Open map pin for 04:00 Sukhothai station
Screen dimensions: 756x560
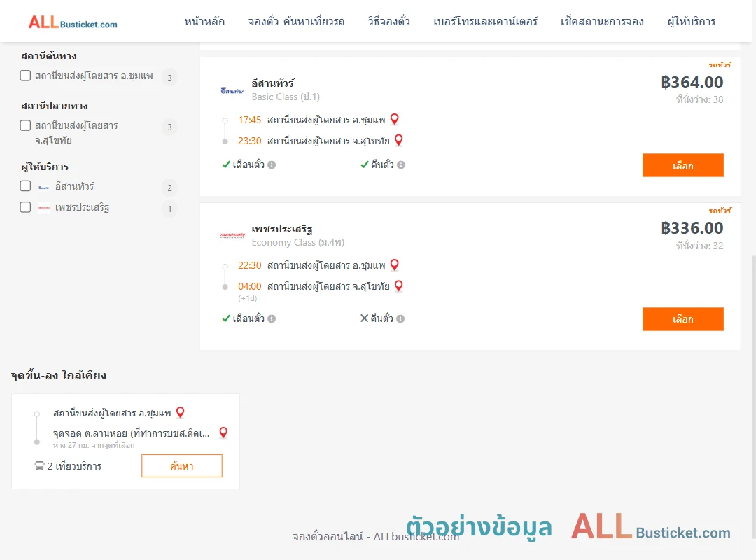(399, 286)
